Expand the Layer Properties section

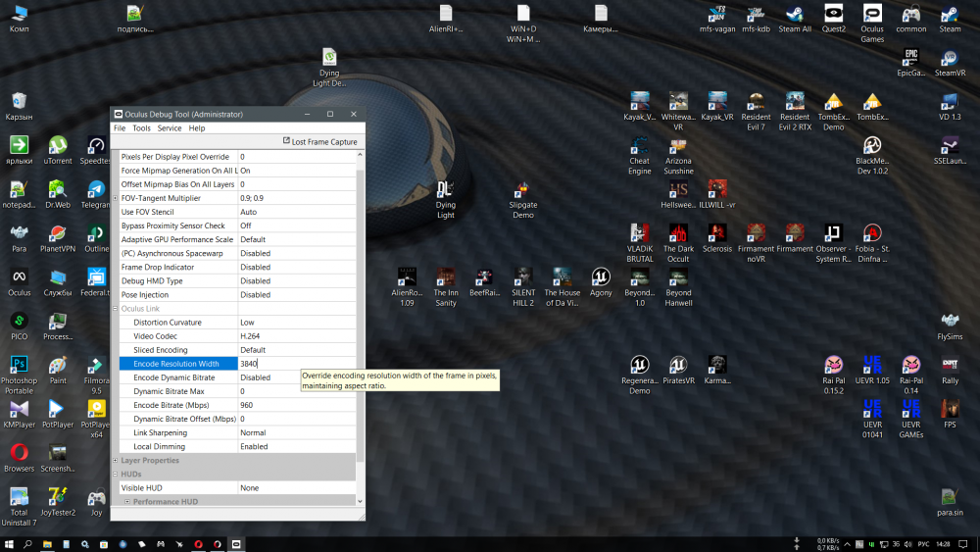(x=116, y=460)
